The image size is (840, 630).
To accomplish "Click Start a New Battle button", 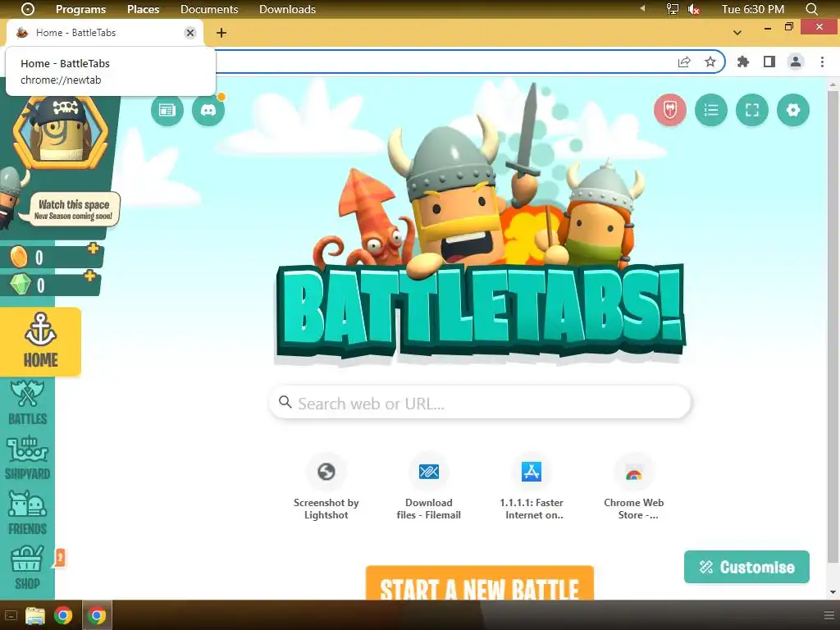I will 480,584.
